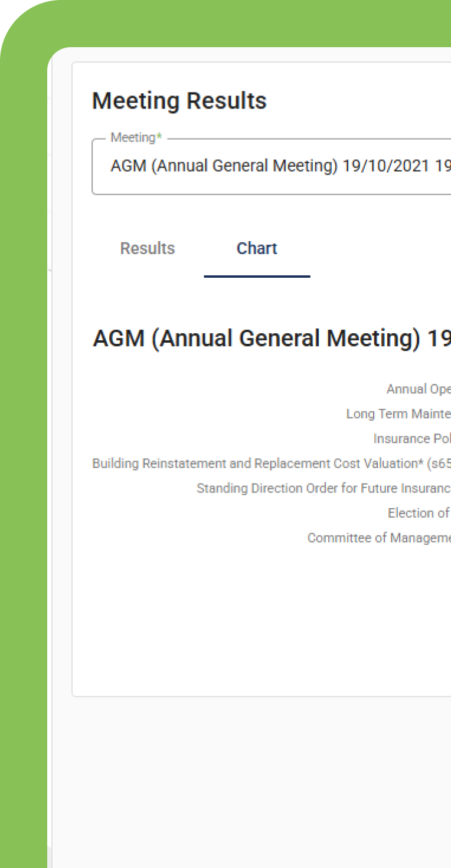Select the Long Term Mainte… chart label
Viewport: 451px width, 868px height.
[398, 414]
